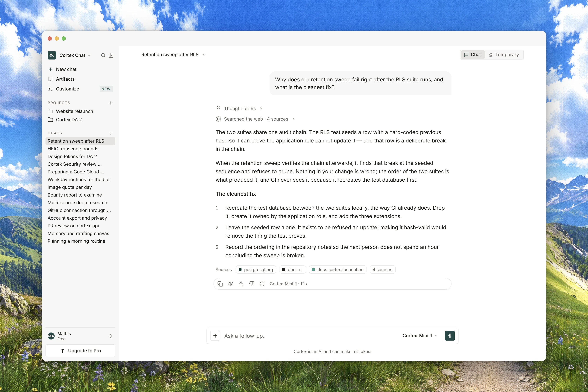
Task: Open the Multi-source deep research chat
Action: [80, 203]
